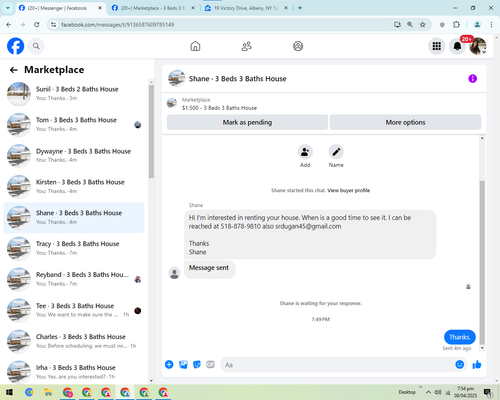Open File Explorer from the taskbar

[x=48, y=392]
